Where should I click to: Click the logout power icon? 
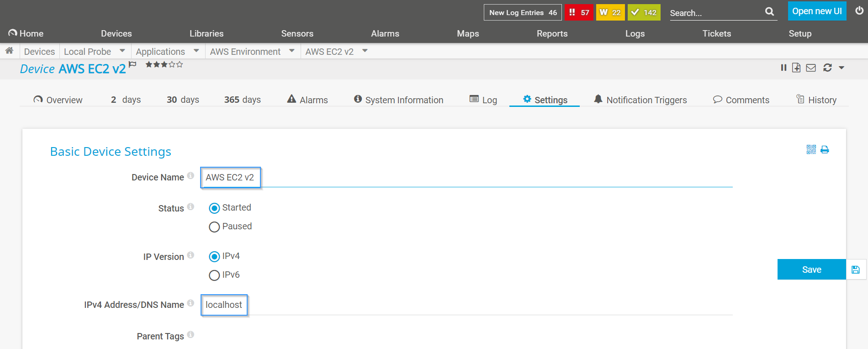click(859, 11)
